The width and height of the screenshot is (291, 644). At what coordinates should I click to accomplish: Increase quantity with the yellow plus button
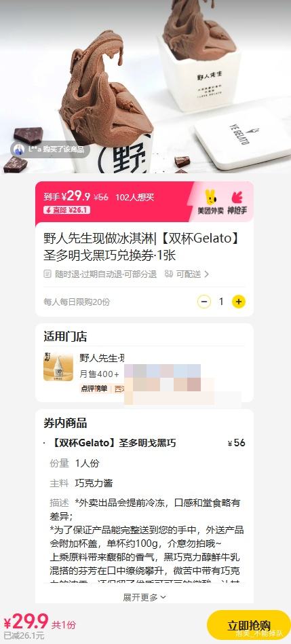tap(239, 302)
